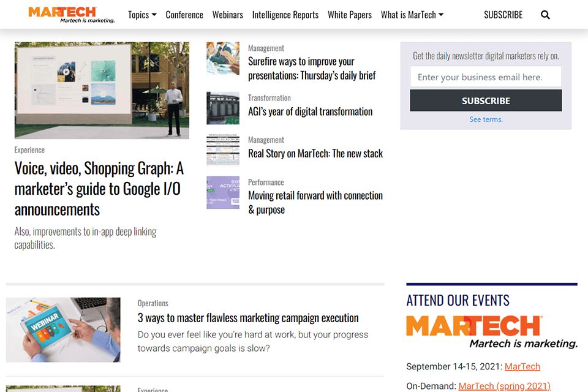Click the MarTech events logo in sidebar

point(492,331)
